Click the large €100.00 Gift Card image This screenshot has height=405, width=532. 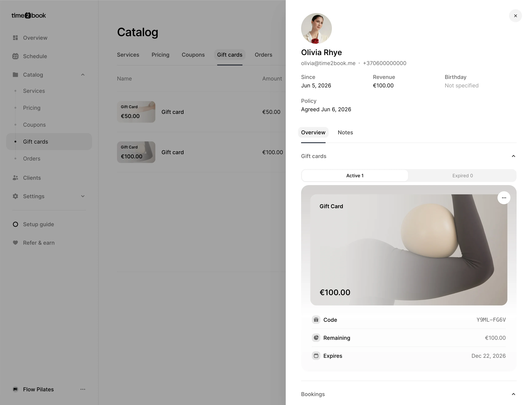[409, 250]
